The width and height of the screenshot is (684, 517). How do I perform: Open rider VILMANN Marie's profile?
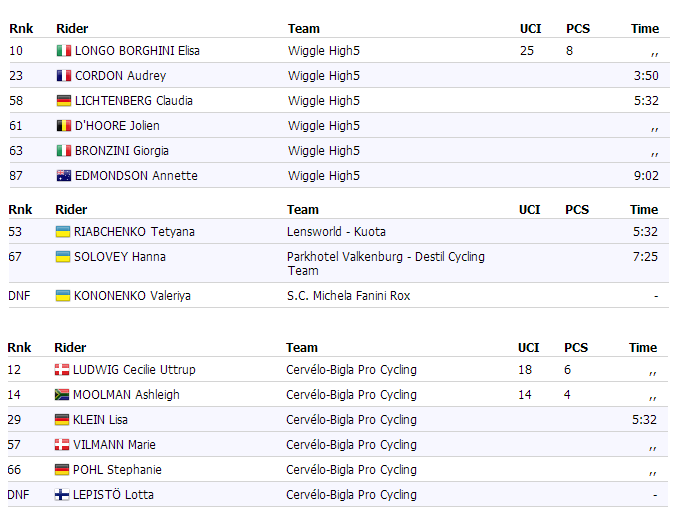click(x=114, y=445)
